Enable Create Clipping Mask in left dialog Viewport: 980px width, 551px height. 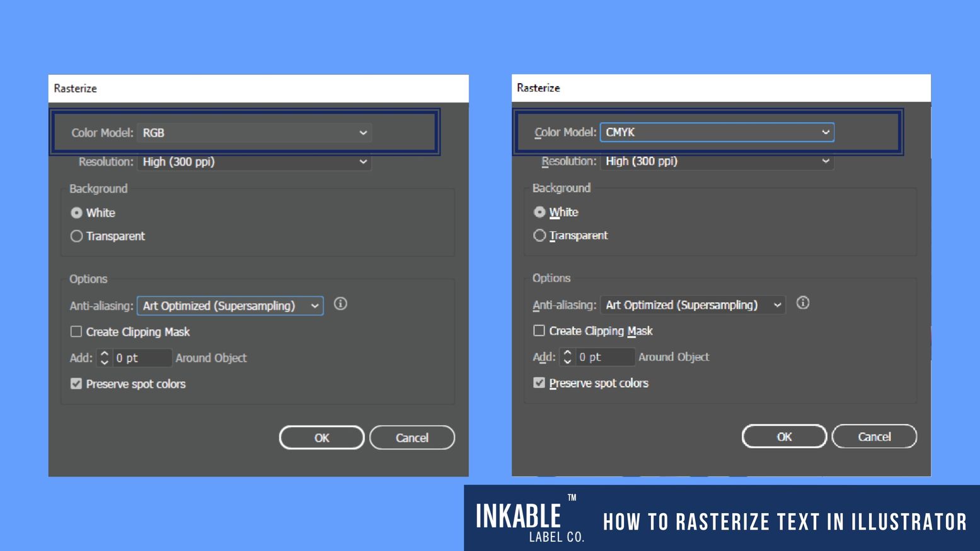click(x=76, y=331)
